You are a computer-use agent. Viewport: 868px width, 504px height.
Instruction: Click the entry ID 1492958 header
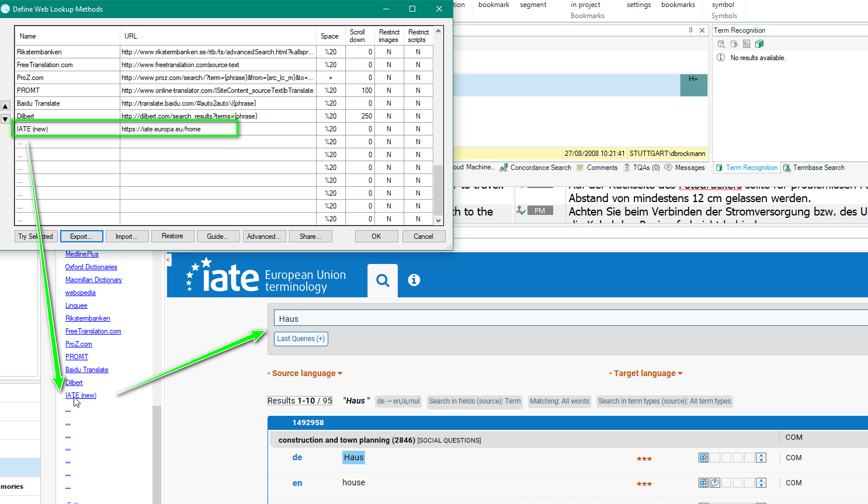(308, 423)
